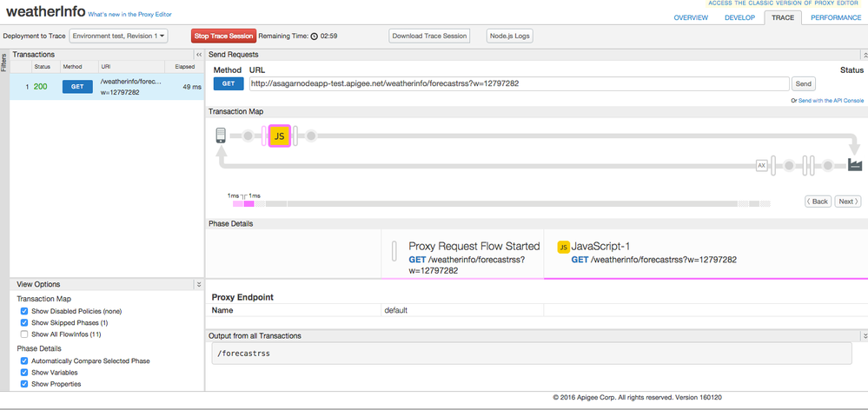Click the clock icon next to Remaining Time

314,36
